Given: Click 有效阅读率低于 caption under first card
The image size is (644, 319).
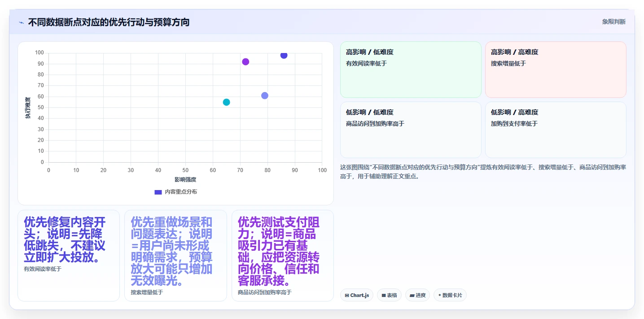Looking at the screenshot, I should tap(43, 269).
